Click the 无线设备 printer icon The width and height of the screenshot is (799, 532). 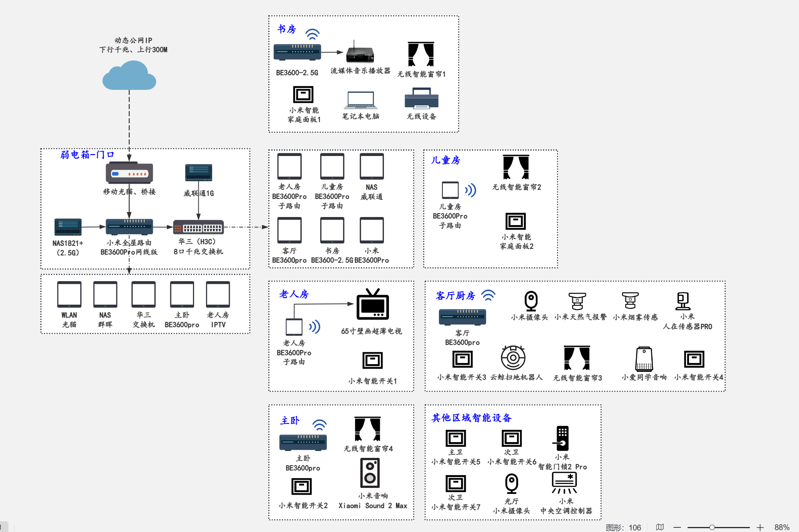click(x=422, y=98)
